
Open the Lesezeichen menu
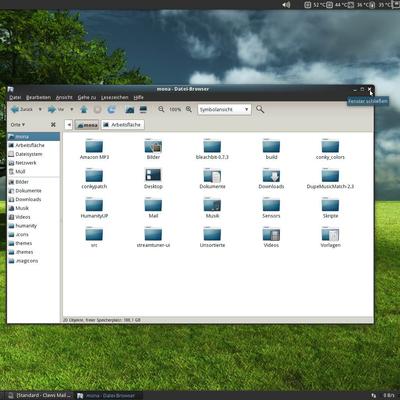point(115,97)
